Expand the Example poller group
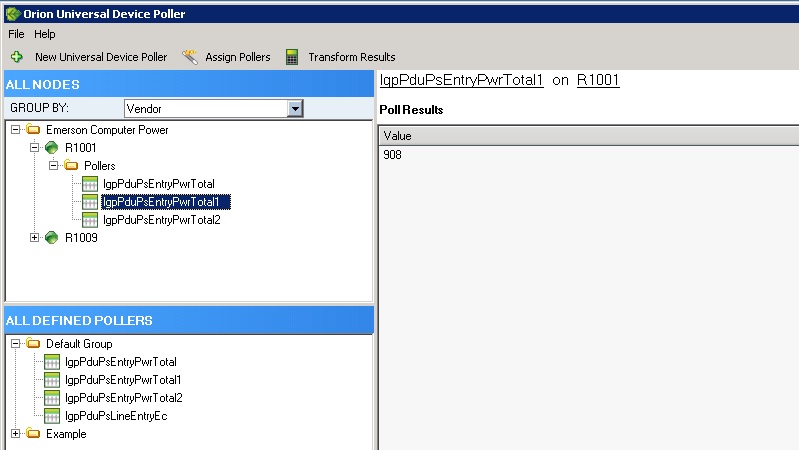The height and width of the screenshot is (450, 799). (x=16, y=434)
